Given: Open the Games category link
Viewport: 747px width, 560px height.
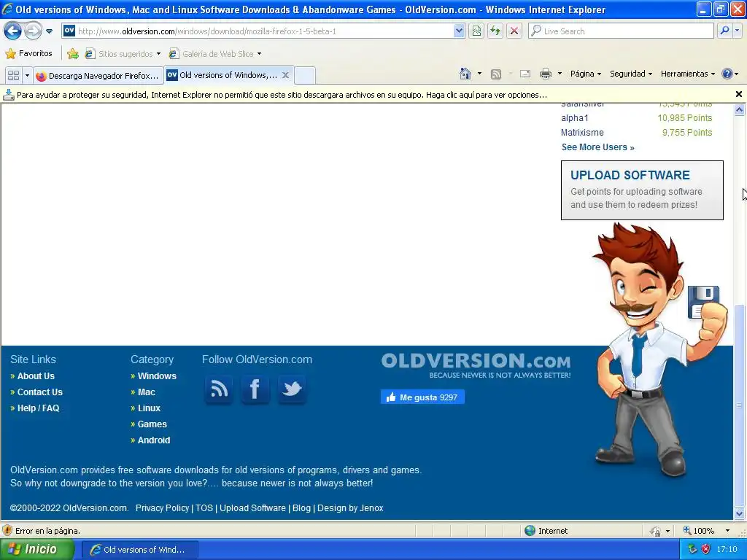Looking at the screenshot, I should 152,424.
